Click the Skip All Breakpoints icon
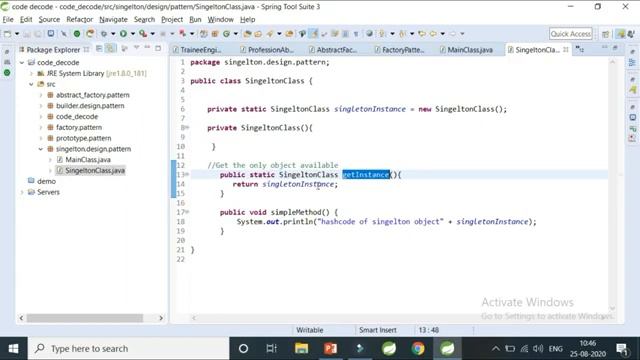 (64, 34)
